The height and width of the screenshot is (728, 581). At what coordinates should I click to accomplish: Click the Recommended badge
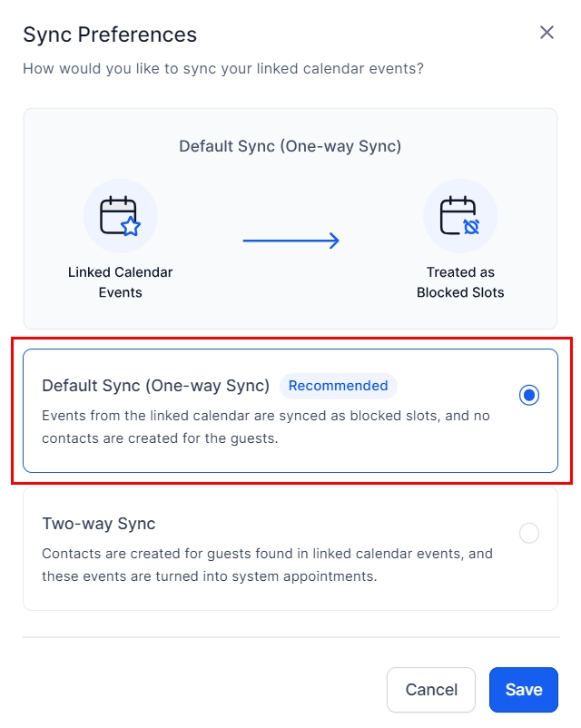pyautogui.click(x=338, y=386)
